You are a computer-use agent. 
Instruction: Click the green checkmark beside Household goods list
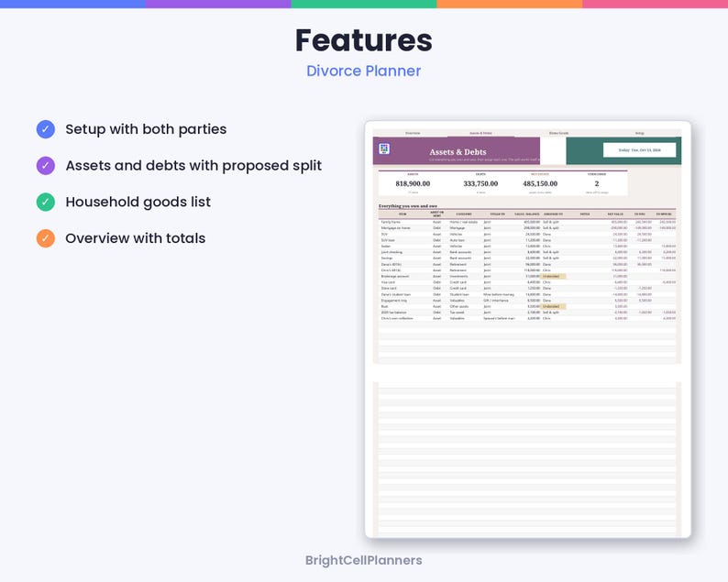46,202
